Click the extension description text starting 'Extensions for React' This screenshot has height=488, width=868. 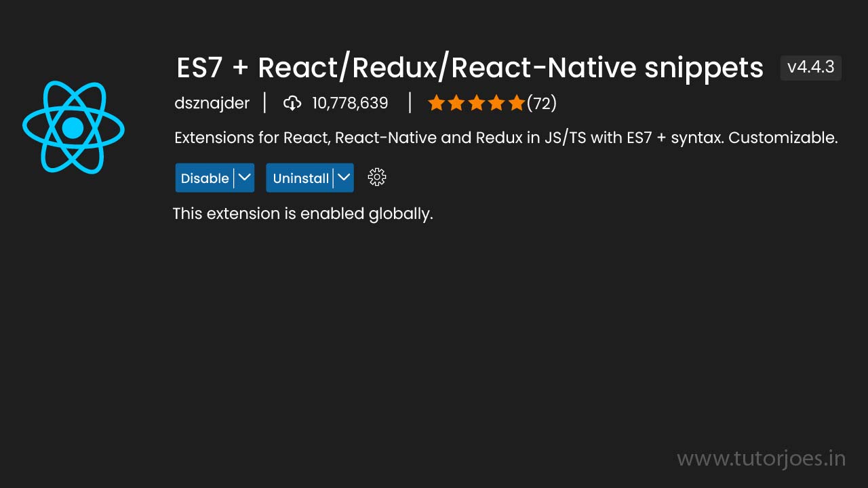(x=506, y=138)
